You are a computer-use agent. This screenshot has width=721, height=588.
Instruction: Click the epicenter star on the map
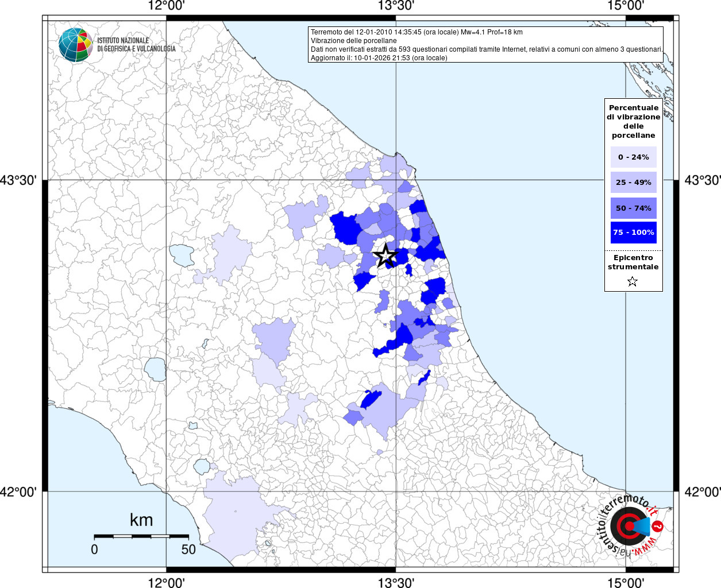click(x=385, y=256)
